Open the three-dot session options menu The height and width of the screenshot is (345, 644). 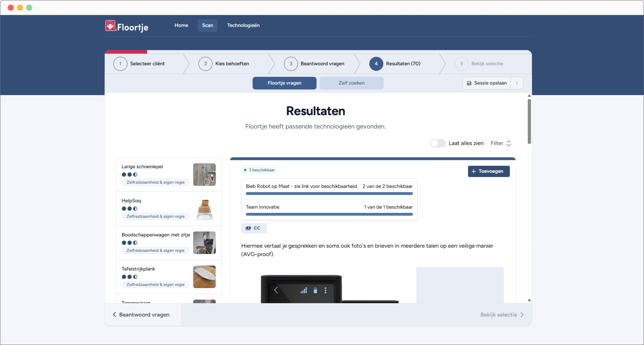(517, 83)
